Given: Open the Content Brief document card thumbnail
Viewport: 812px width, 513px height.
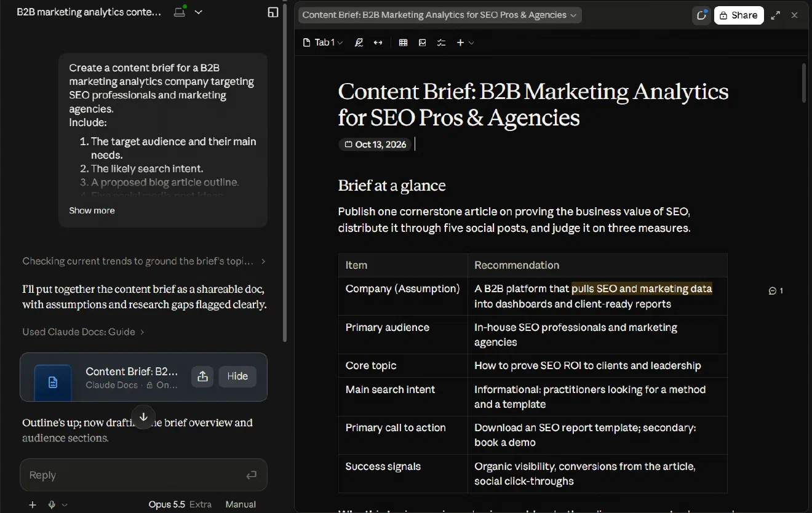Looking at the screenshot, I should pos(53,382).
